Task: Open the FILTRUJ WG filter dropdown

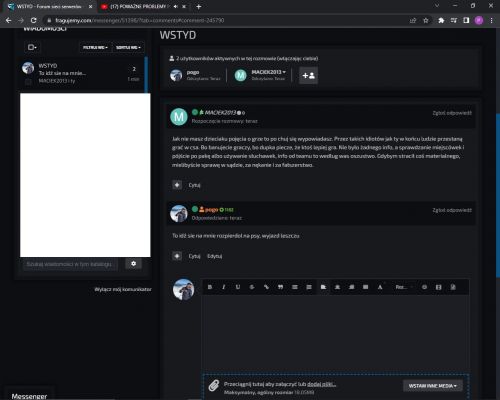Action: [x=95, y=48]
